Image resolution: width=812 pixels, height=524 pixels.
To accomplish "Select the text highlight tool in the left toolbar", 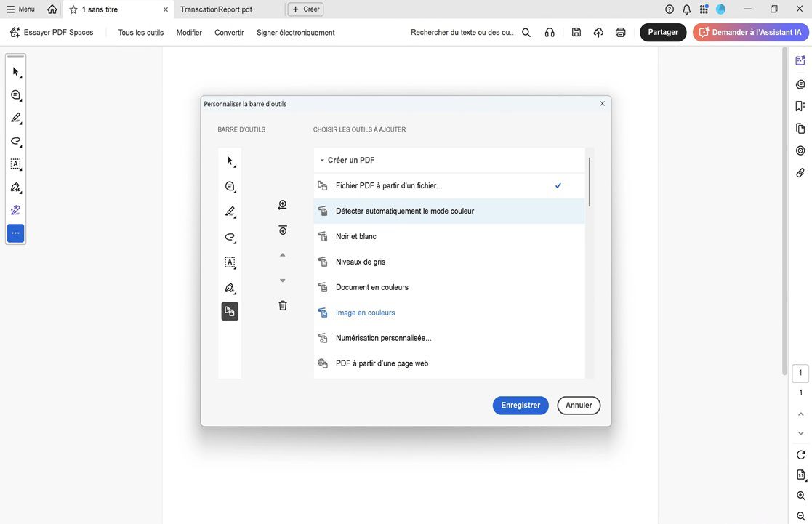I will coord(12,116).
